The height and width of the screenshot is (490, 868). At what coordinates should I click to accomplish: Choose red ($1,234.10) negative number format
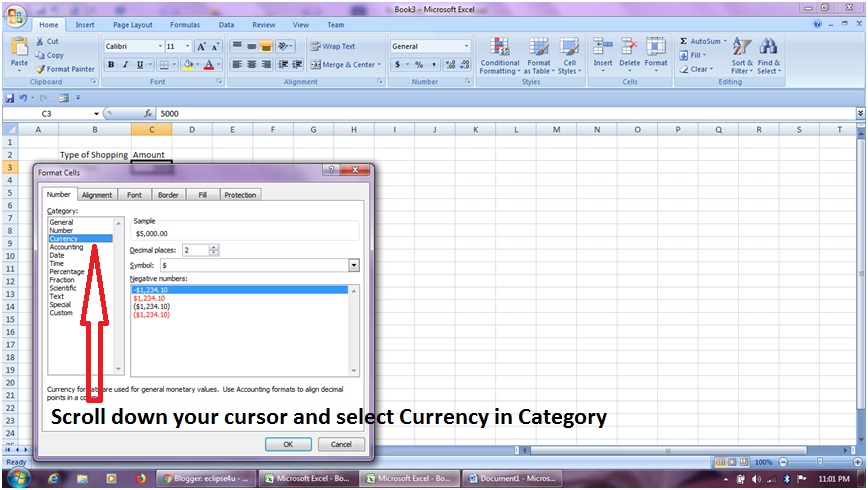152,314
